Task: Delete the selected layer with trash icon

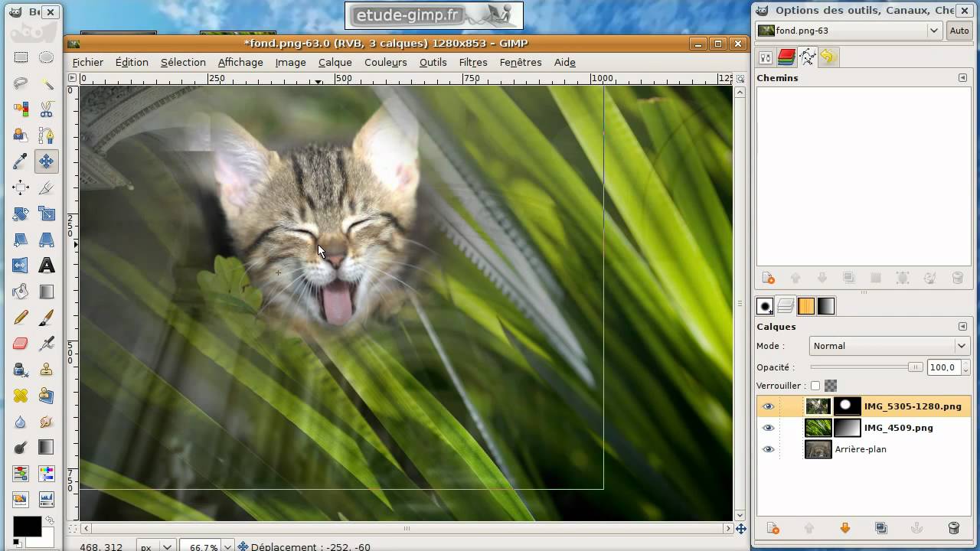Action: [954, 528]
